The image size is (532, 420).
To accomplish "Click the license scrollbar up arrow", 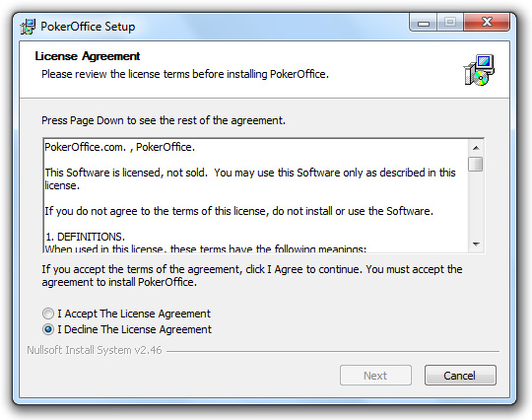I will click(476, 148).
